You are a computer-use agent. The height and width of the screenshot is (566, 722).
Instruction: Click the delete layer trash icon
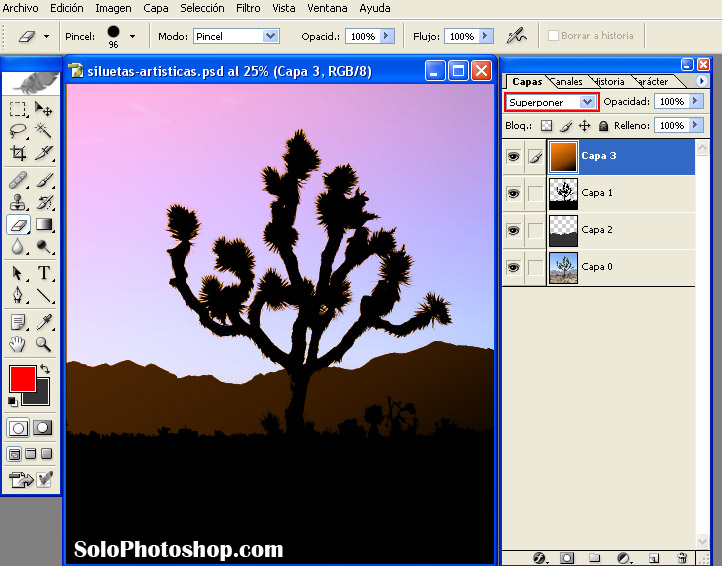[x=683, y=557]
